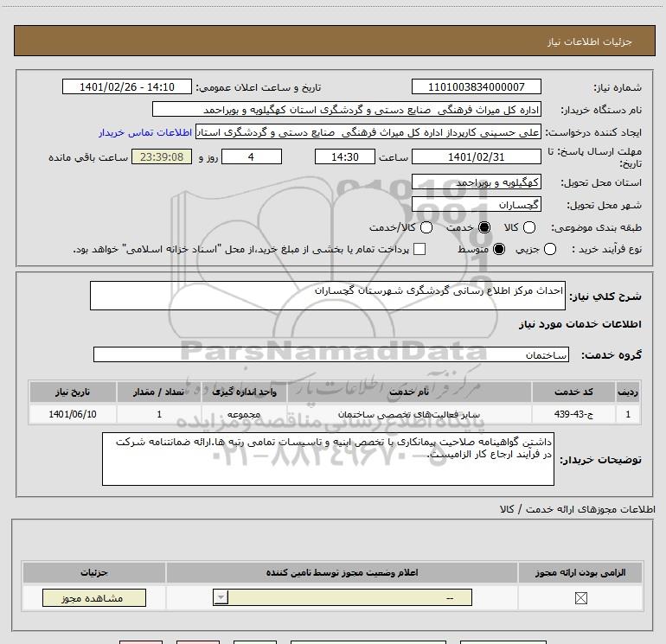Click the buyer organization name field

click(347, 109)
